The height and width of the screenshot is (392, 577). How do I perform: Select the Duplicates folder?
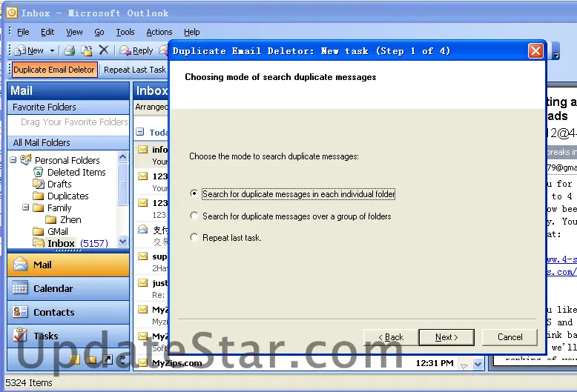click(x=67, y=196)
